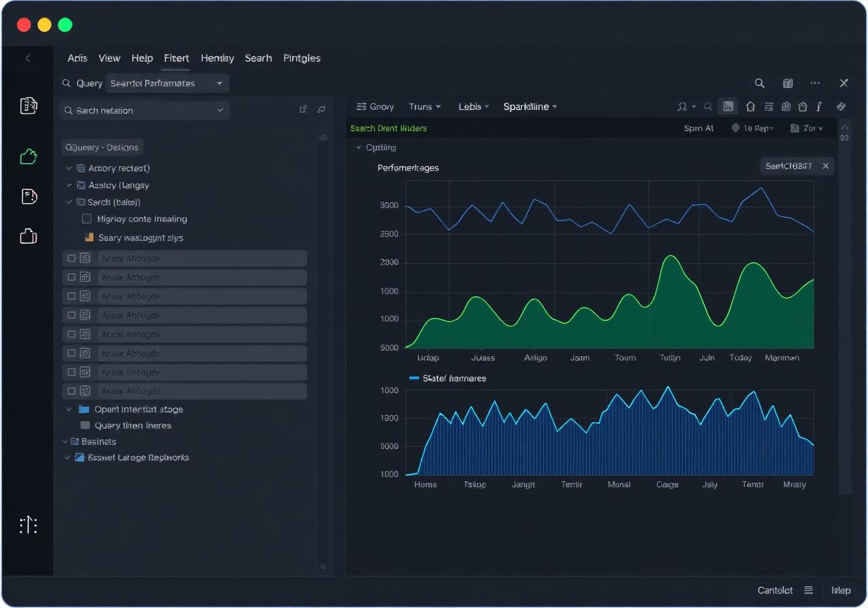Click the Spm Al button
868x608 pixels.
(x=698, y=128)
